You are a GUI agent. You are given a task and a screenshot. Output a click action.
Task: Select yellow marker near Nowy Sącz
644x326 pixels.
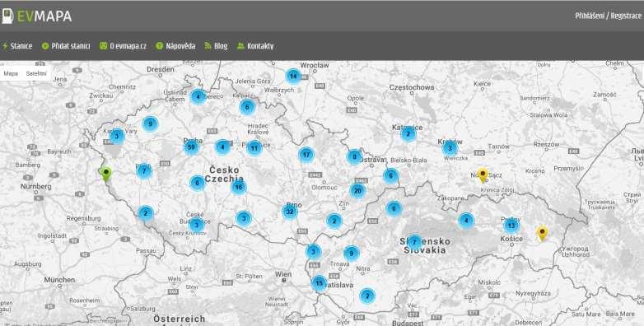483,175
